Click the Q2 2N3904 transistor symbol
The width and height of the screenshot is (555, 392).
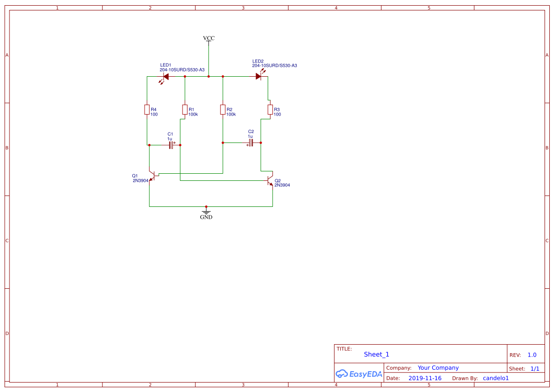[x=270, y=180]
